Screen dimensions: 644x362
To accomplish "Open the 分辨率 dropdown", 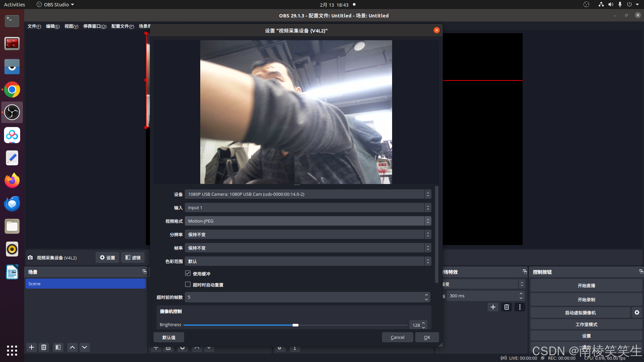I will (308, 235).
